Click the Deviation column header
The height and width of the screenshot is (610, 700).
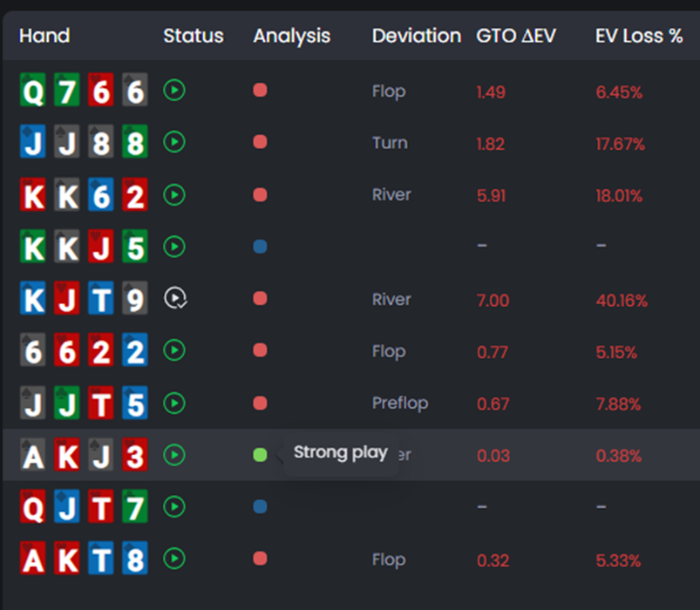[416, 36]
